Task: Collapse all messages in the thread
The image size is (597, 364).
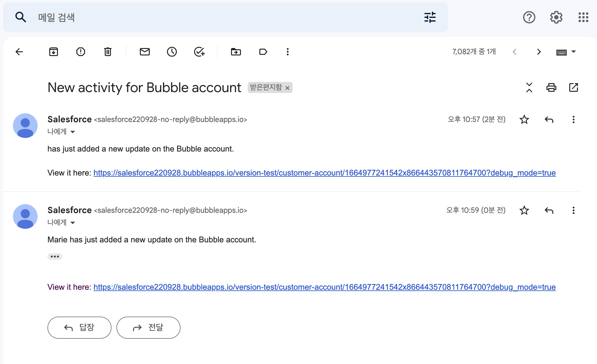Action: click(529, 87)
